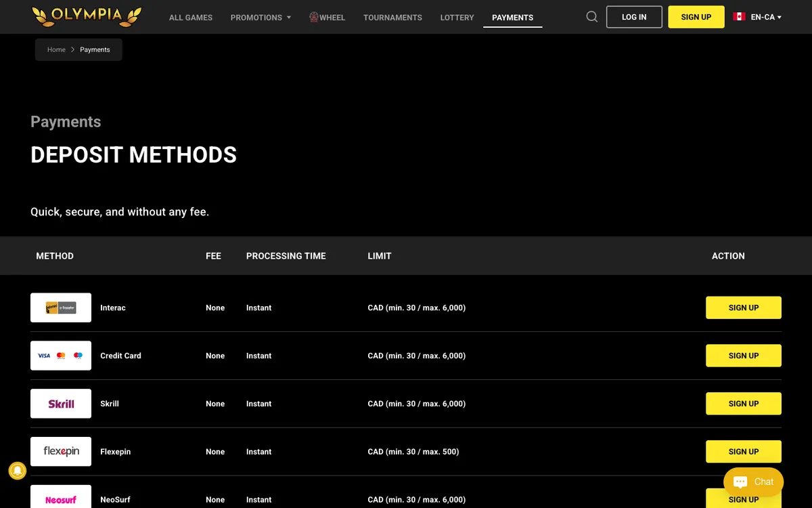Screen dimensions: 812x508
Task: Click Sign Up in the Credit Card row
Action: [744, 356]
